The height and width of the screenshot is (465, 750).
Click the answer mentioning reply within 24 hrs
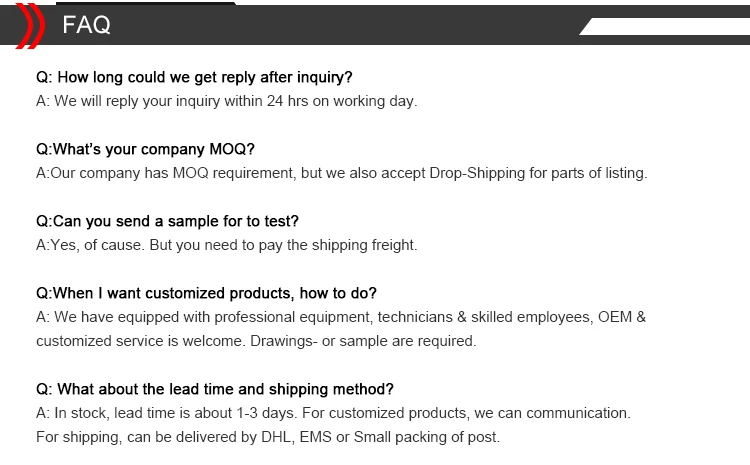226,101
